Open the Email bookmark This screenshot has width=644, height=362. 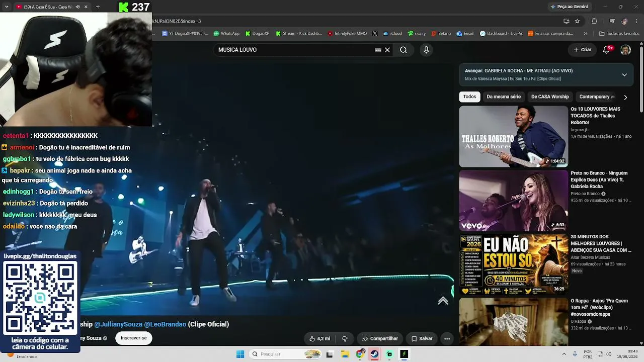click(465, 34)
